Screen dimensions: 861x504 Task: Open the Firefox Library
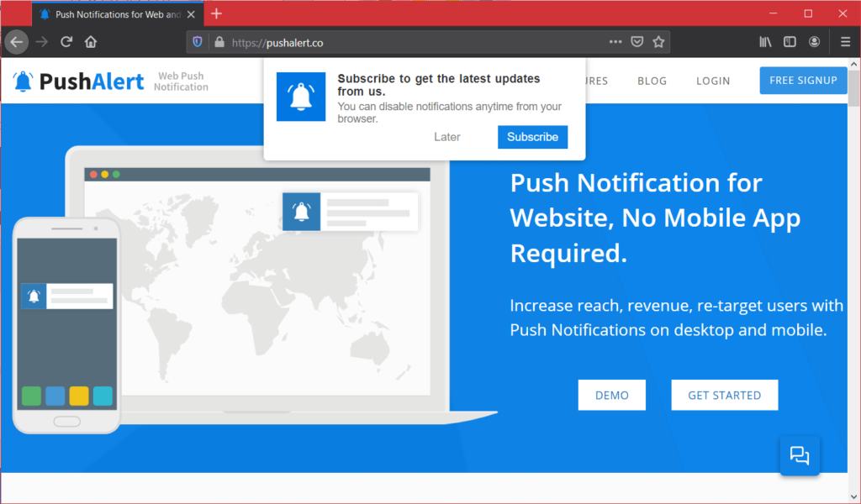(x=765, y=41)
